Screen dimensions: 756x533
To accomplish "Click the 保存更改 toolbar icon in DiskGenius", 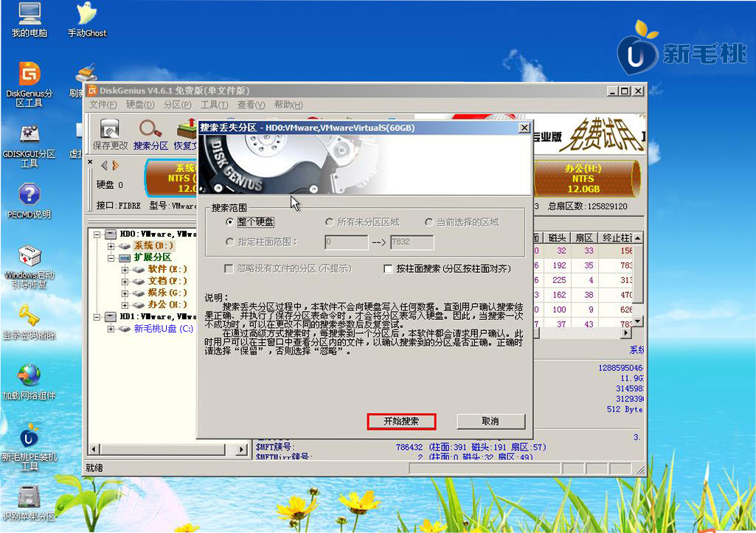I will 110,134.
